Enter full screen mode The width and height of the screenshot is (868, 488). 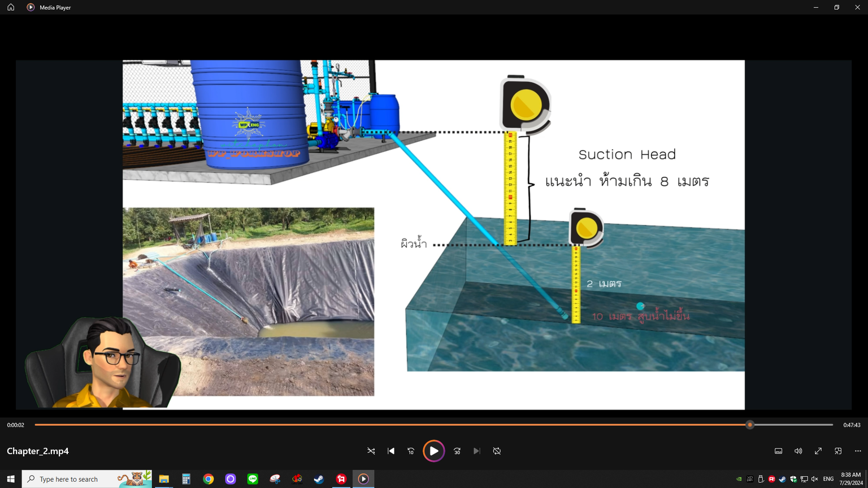818,451
